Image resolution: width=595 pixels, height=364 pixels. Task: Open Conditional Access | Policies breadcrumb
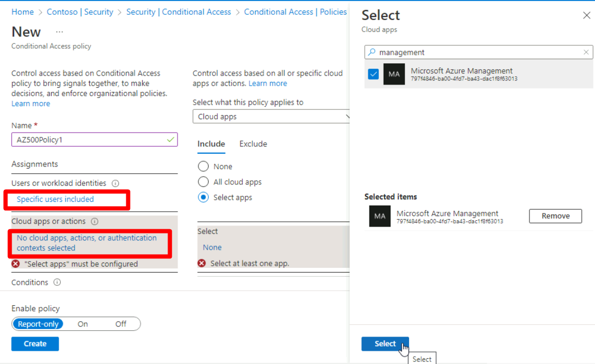click(295, 12)
